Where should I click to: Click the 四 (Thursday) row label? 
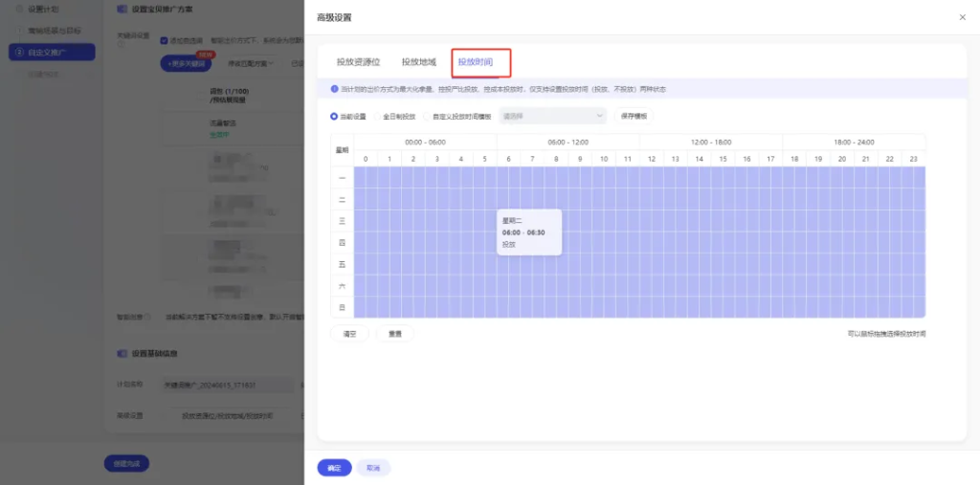point(342,243)
